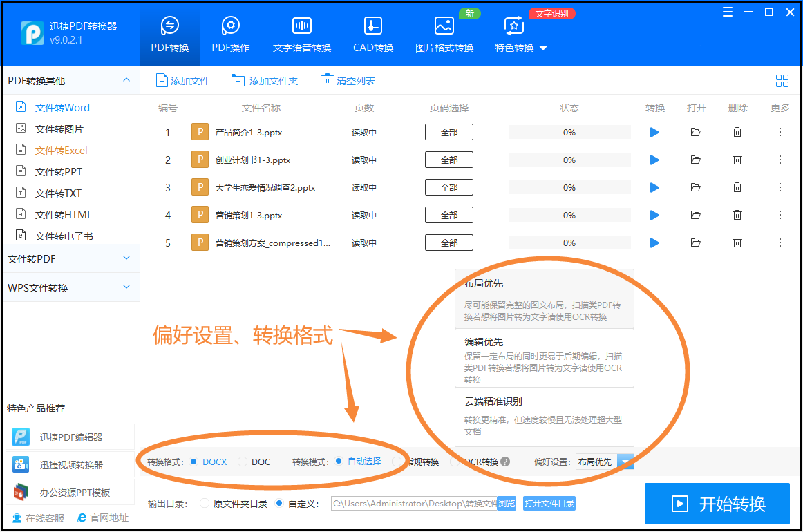Start converting 创业计划书1-3.pptx with play icon
Screen dimensions: 803x532
[654, 160]
